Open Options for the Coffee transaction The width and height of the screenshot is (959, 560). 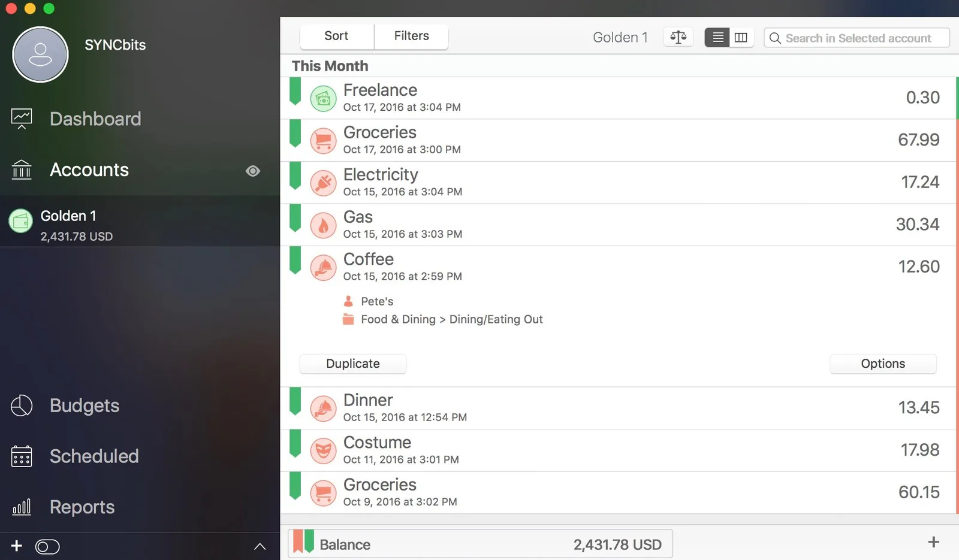883,364
